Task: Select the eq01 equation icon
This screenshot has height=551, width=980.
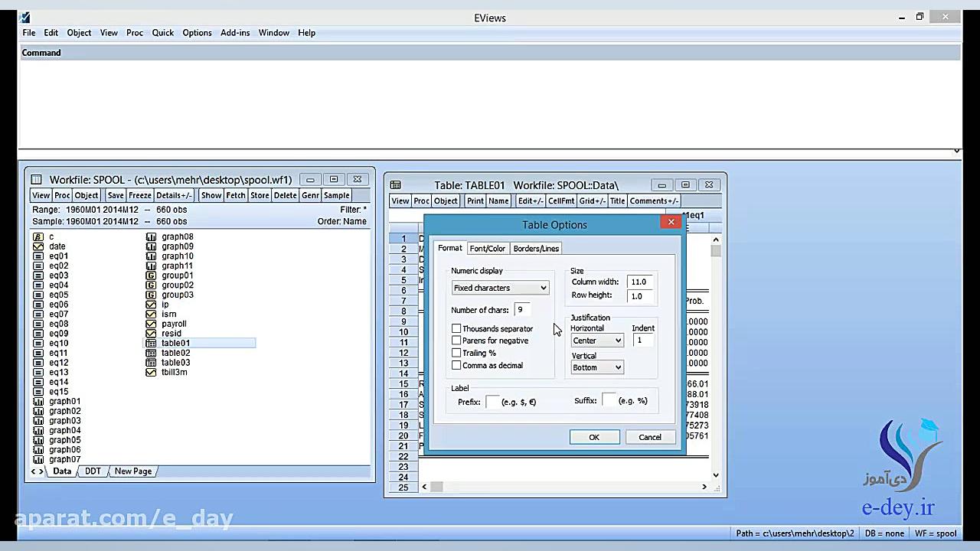Action: 57,256
